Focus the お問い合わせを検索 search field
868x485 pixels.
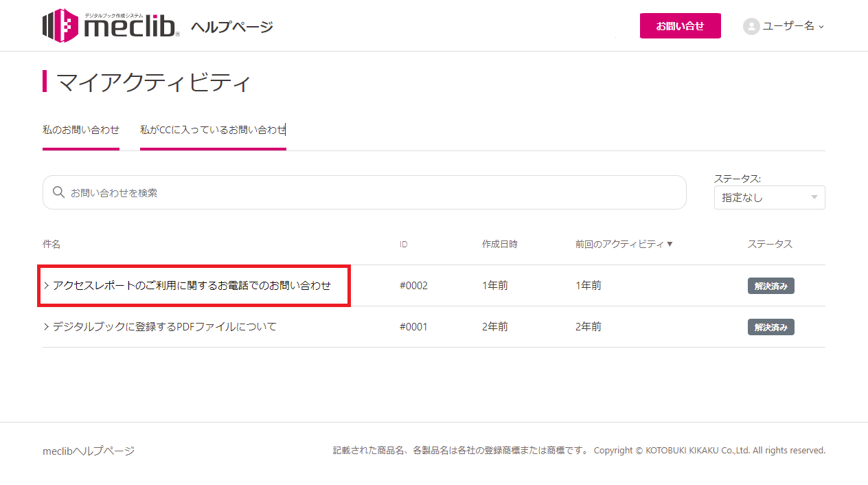[x=371, y=192]
